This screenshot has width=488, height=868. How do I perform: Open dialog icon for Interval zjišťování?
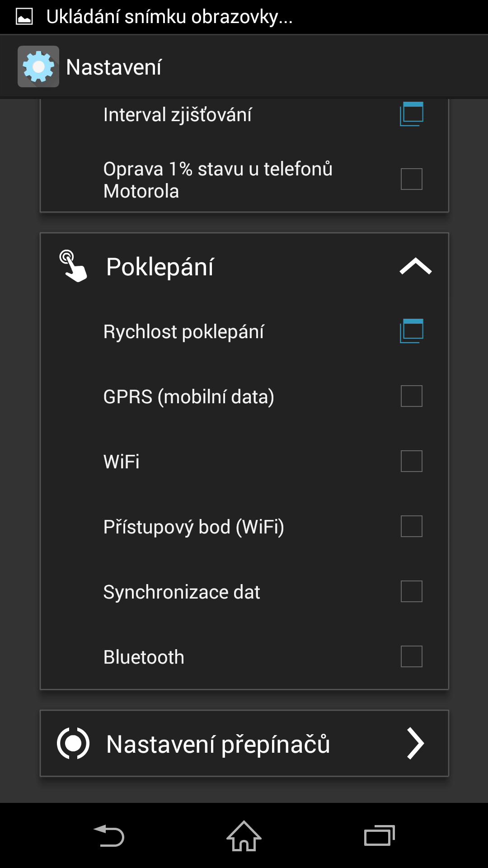pyautogui.click(x=412, y=114)
